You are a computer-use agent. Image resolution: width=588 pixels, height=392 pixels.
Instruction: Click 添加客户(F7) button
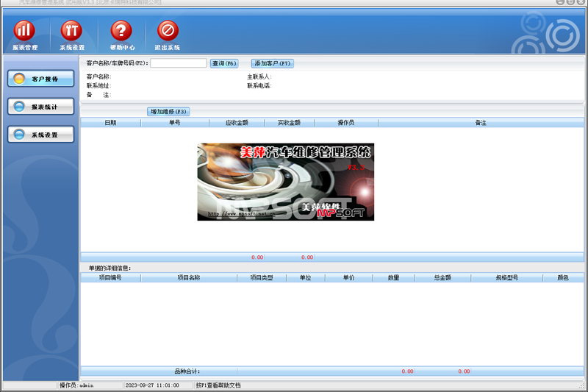[x=273, y=63]
